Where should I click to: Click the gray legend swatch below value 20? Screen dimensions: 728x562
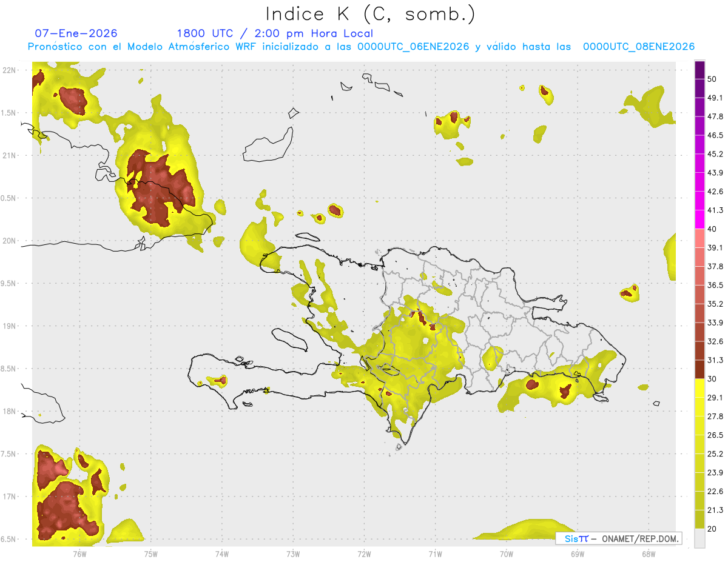[x=699, y=538]
